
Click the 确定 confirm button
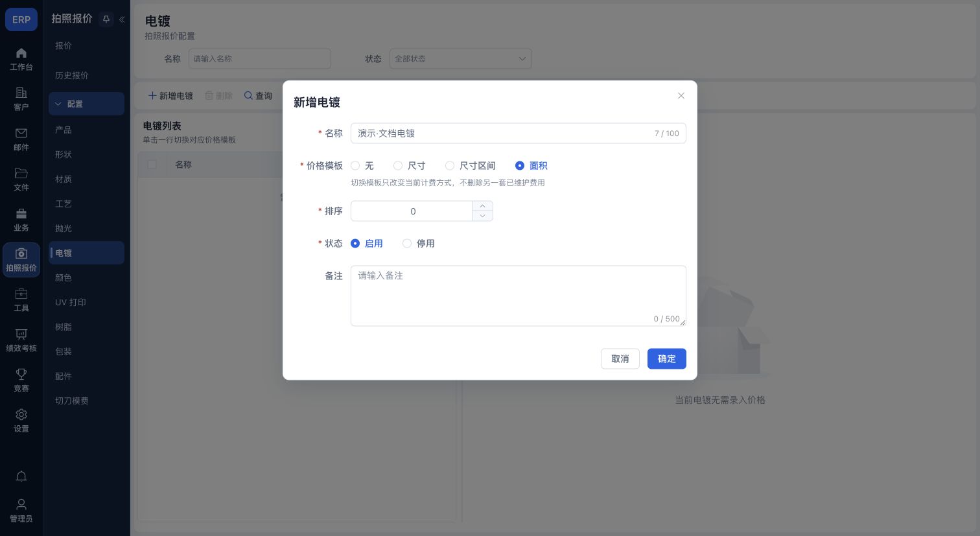pyautogui.click(x=666, y=359)
